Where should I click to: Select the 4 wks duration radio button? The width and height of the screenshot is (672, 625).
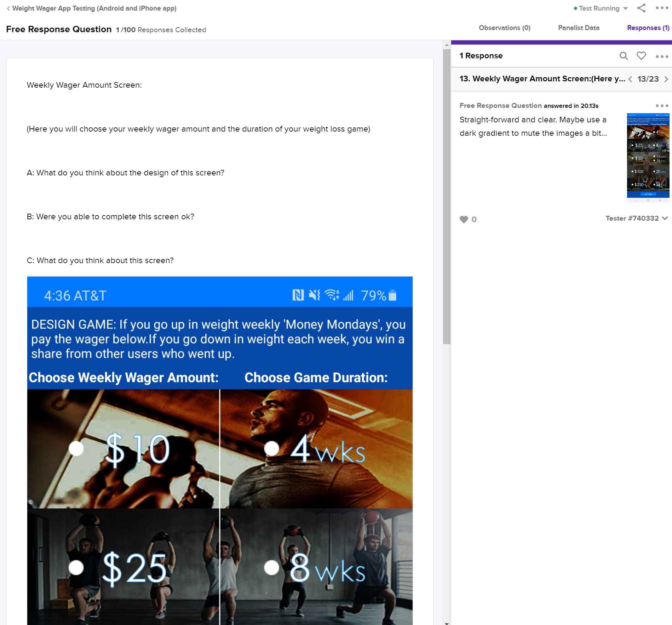pos(271,449)
